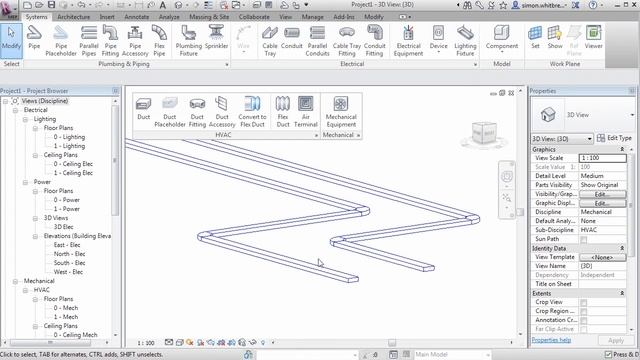Select the Flex Duct tool
Image resolution: width=640 pixels, height=360 pixels.
[282, 112]
